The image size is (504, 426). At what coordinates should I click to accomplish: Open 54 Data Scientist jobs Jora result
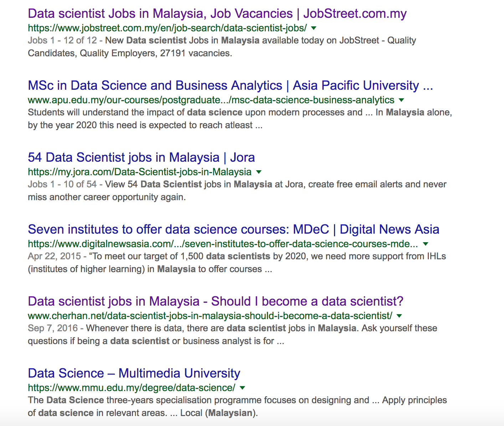[x=141, y=157]
